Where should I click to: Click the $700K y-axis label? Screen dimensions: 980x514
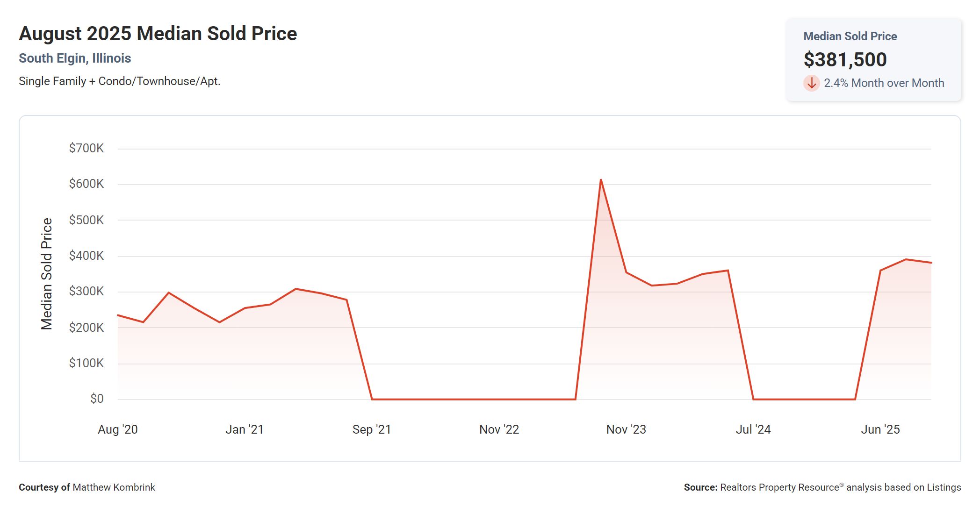click(x=86, y=149)
